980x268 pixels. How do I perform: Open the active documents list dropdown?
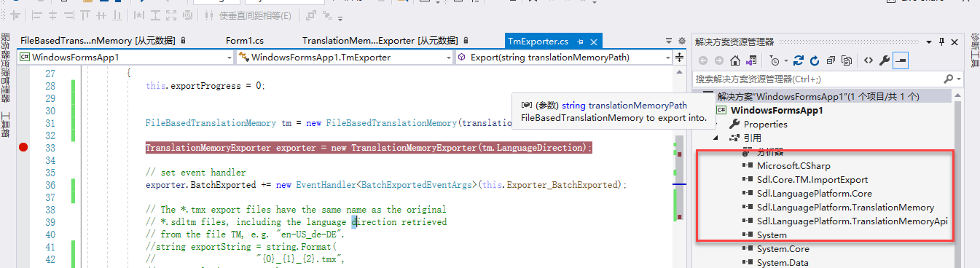coord(670,41)
